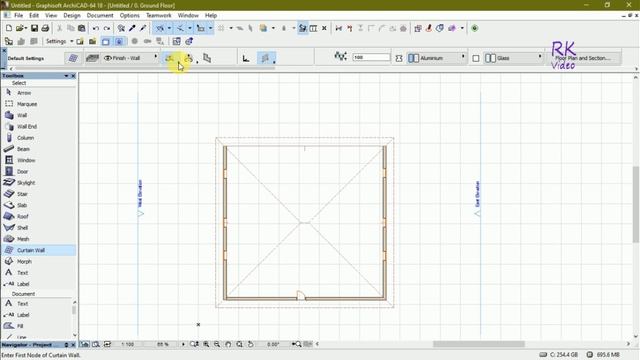640x360 pixels.
Task: Open the Document menu
Action: click(x=100, y=16)
